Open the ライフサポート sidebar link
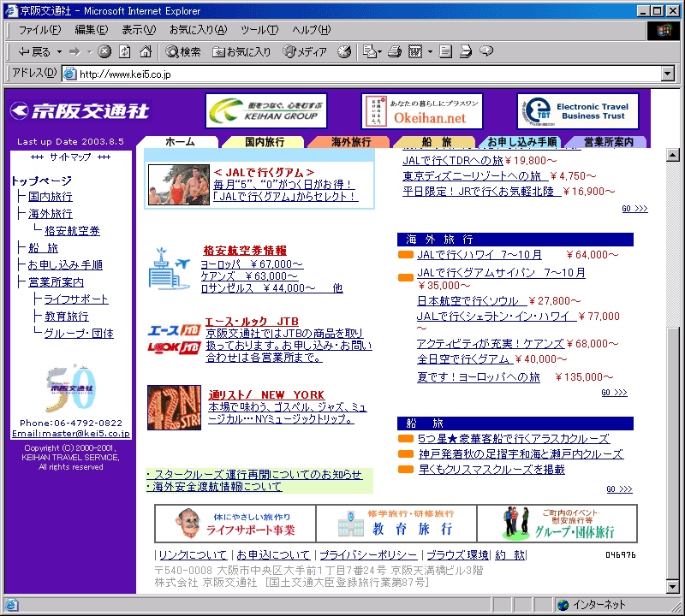 76,299
